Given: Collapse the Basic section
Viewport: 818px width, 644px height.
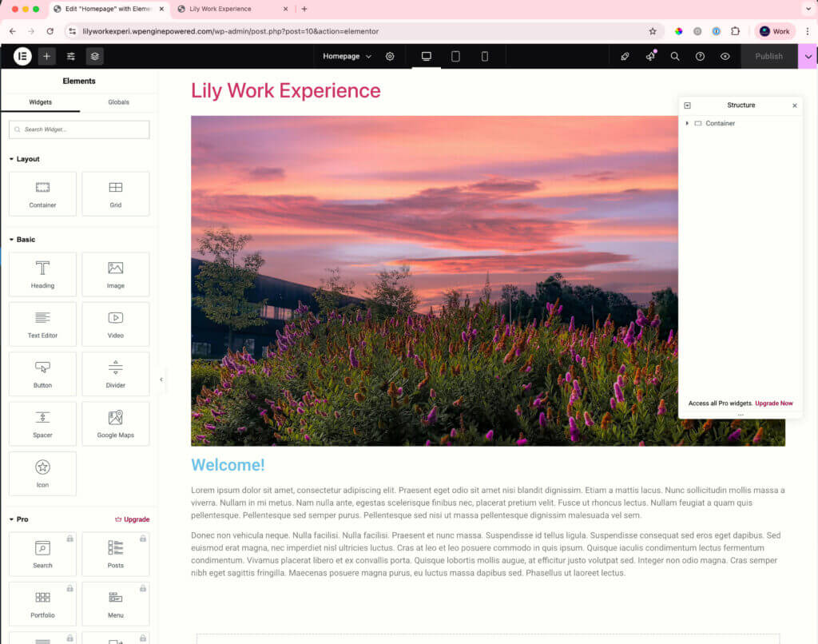Looking at the screenshot, I should click(22, 240).
